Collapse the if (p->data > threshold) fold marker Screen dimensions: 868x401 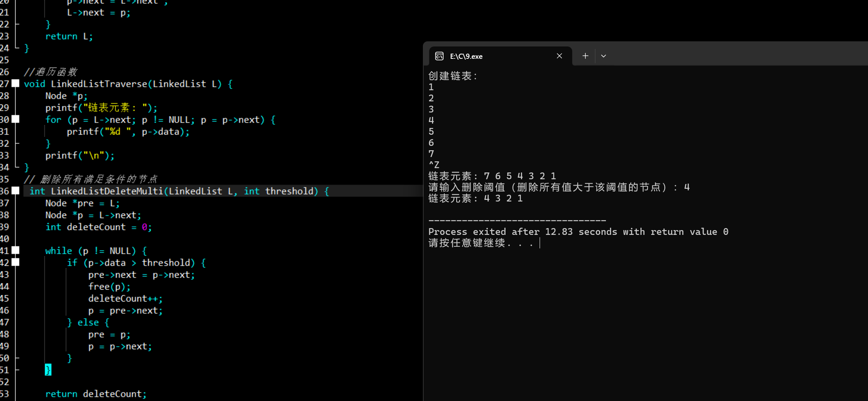pyautogui.click(x=15, y=262)
